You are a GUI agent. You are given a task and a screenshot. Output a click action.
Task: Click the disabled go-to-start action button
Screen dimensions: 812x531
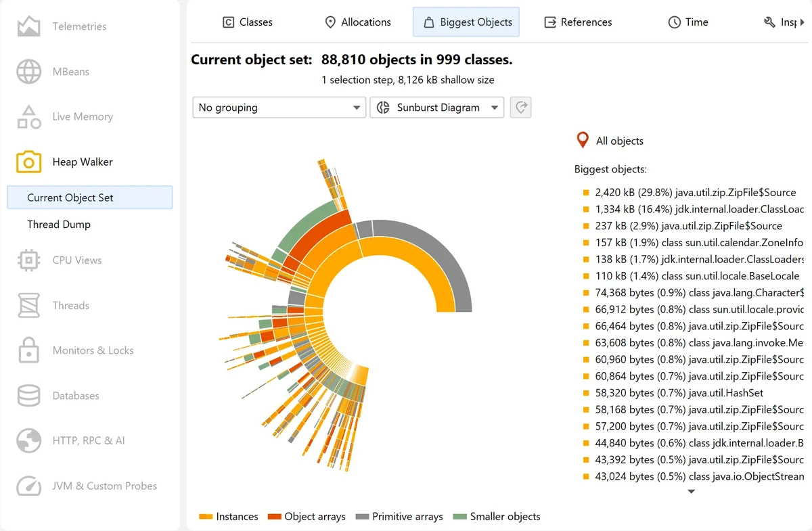point(520,108)
